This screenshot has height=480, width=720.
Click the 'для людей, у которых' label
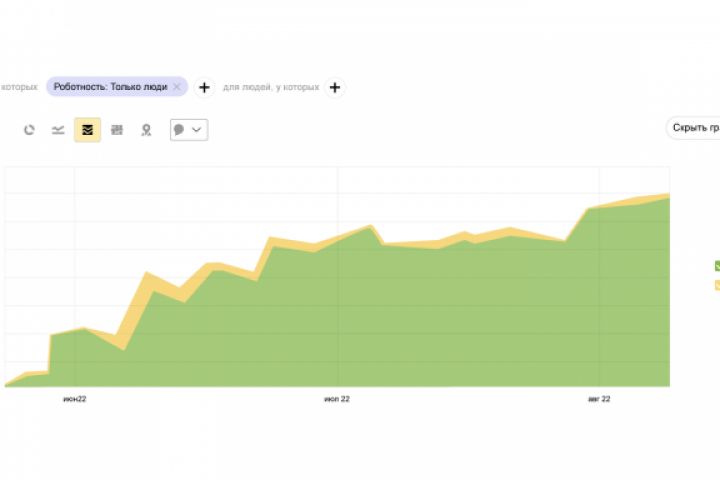(270, 87)
